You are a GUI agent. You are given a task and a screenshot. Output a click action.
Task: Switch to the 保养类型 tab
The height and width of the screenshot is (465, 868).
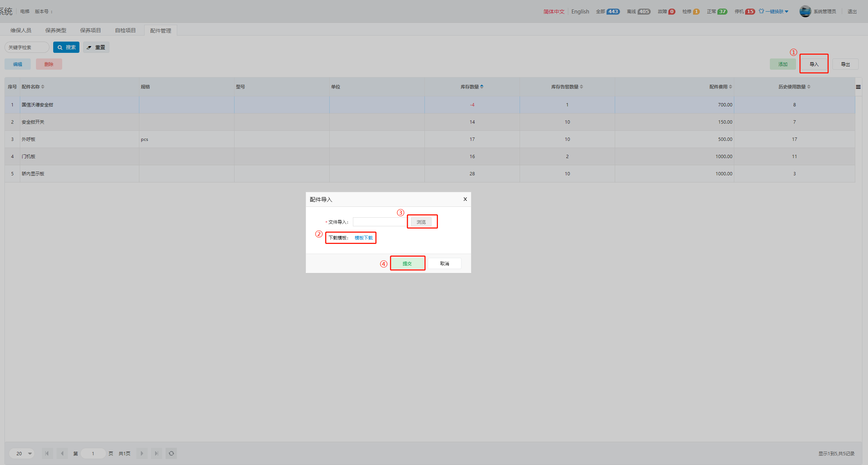[x=55, y=30]
